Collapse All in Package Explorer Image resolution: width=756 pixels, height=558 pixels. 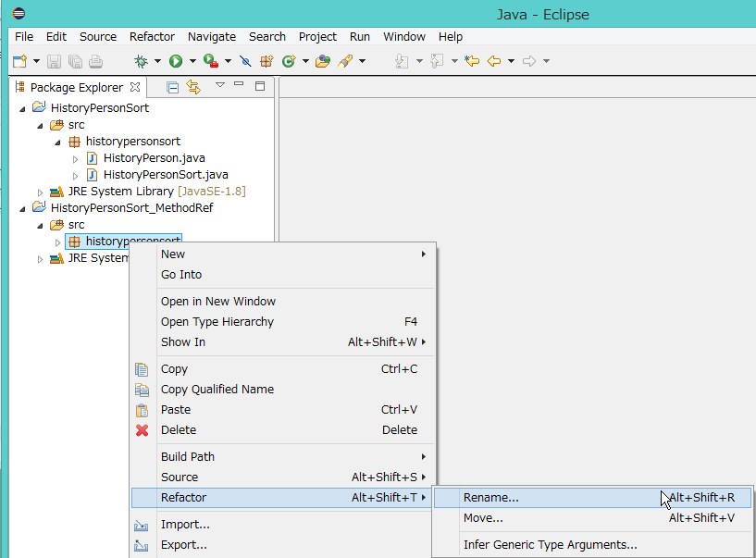[x=172, y=87]
